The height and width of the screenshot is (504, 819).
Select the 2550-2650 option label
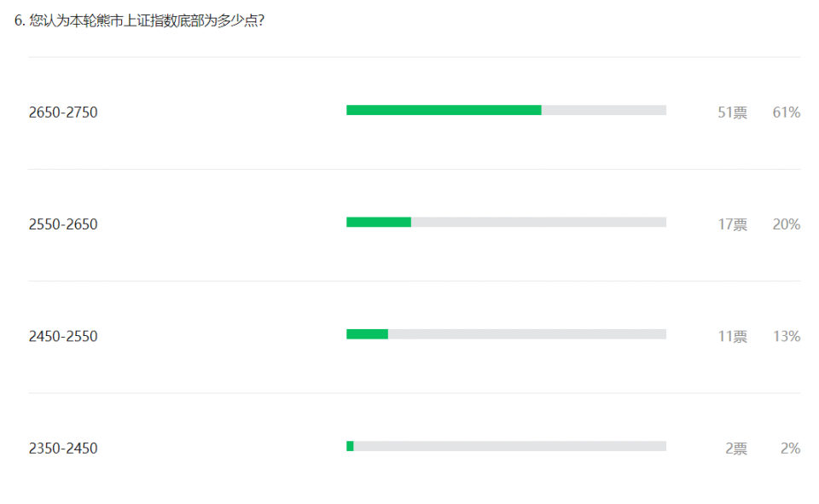pos(63,224)
